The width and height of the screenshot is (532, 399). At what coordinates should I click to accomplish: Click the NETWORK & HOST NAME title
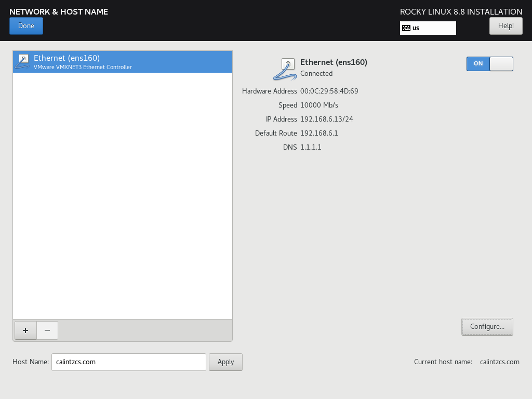coord(59,11)
